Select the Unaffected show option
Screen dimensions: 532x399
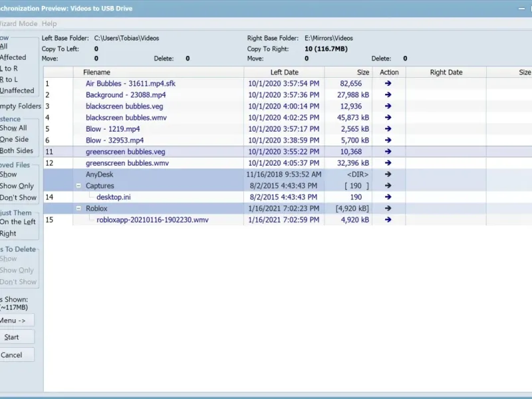(17, 90)
